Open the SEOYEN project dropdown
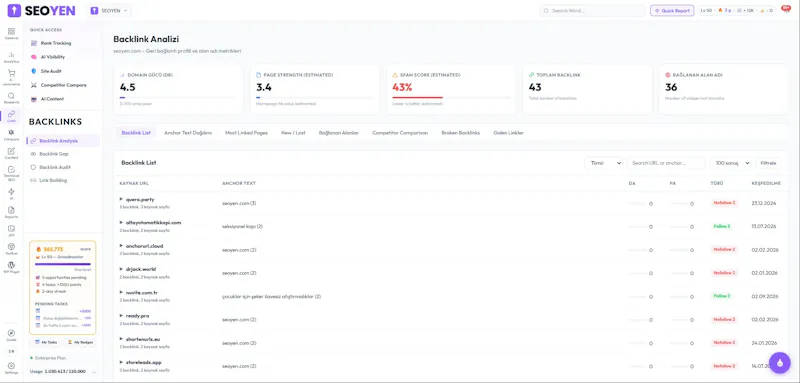Image resolution: width=800 pixels, height=383 pixels. point(110,10)
